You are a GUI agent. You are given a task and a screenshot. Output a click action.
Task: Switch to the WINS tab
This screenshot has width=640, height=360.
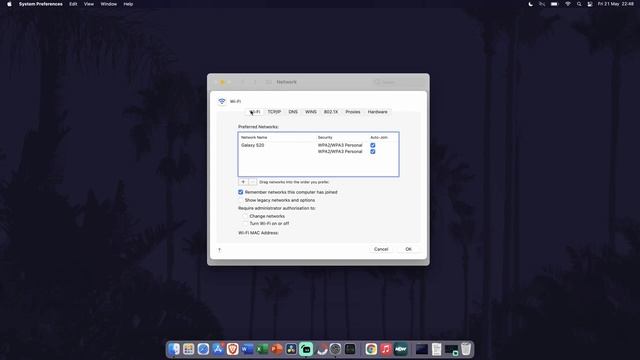point(311,112)
